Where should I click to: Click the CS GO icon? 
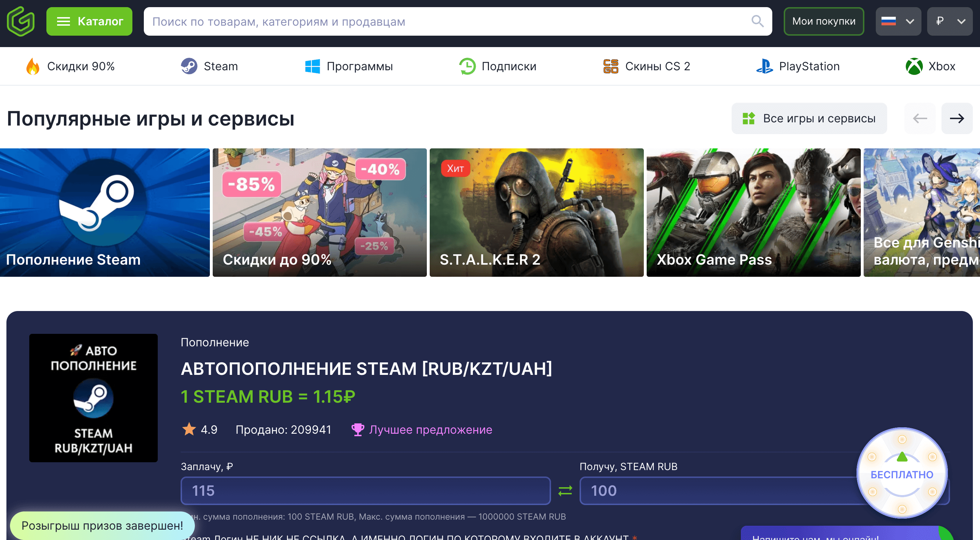coord(611,66)
